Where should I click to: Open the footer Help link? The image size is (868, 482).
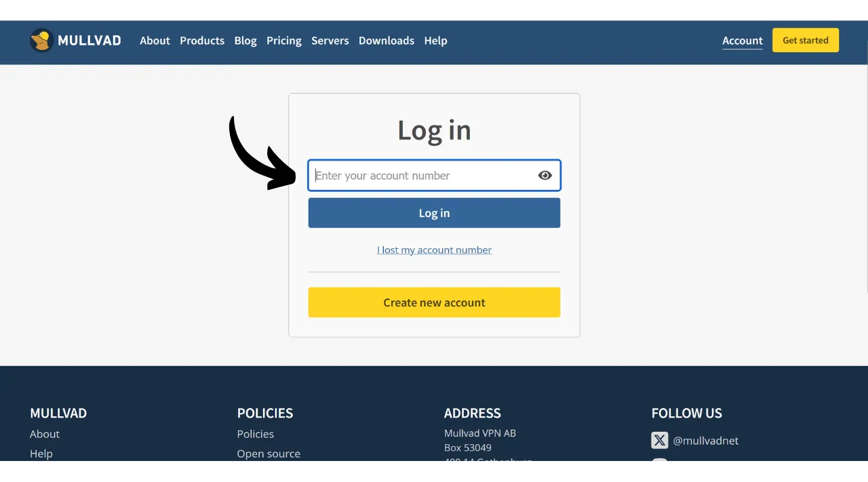click(41, 454)
